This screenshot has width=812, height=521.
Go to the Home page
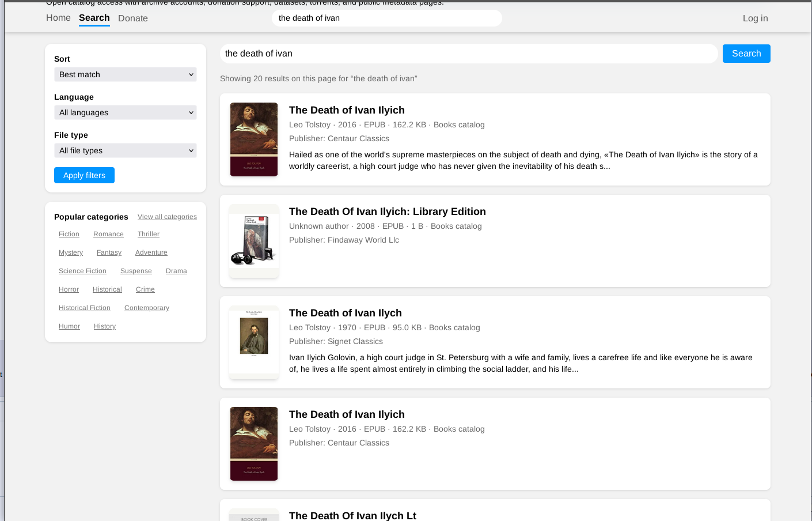tap(58, 18)
